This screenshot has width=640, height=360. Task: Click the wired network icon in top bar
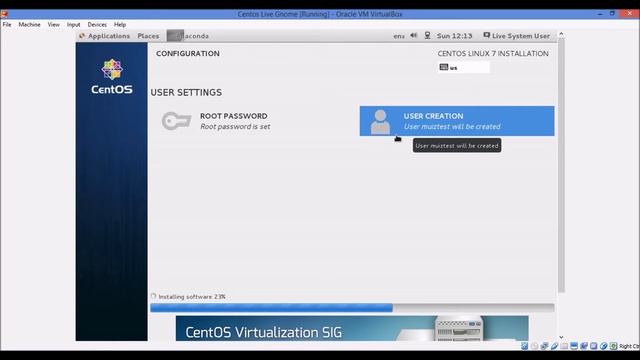pos(427,36)
